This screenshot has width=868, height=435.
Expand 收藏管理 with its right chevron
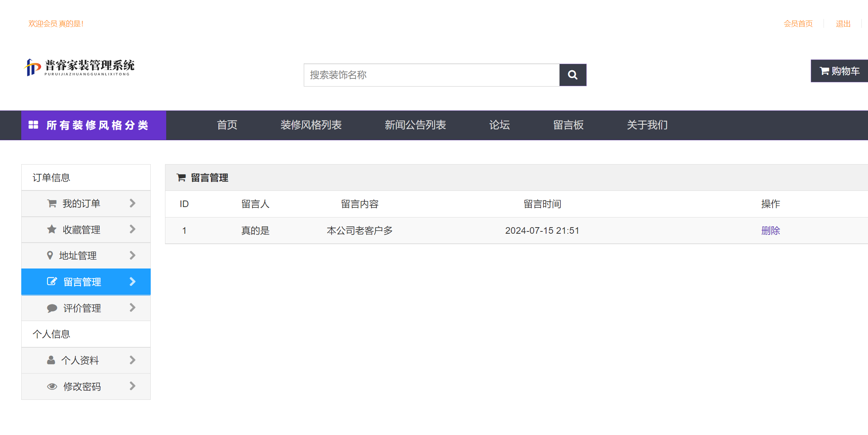pos(133,229)
